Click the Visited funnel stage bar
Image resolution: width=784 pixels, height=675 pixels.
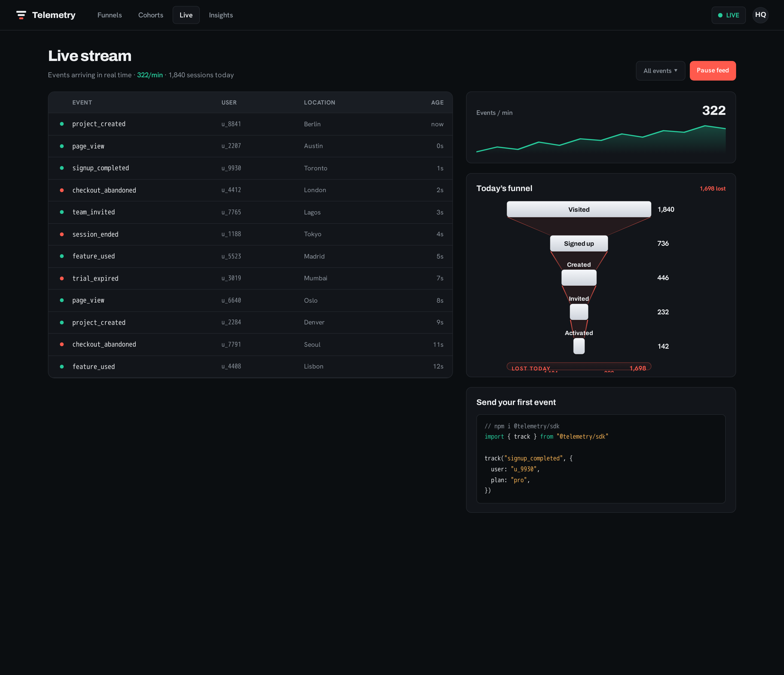tap(579, 209)
